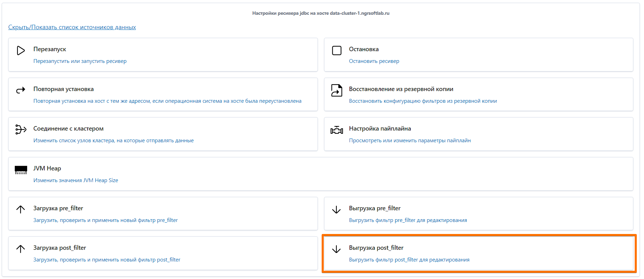Image resolution: width=644 pixels, height=279 pixels.
Task: Click the down arrow icon for Выгрузка post_filter
Action: [x=336, y=249]
